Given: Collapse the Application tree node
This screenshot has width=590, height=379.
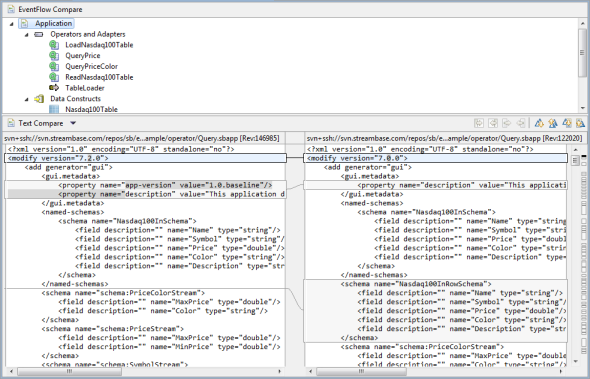Looking at the screenshot, I should click(12, 24).
